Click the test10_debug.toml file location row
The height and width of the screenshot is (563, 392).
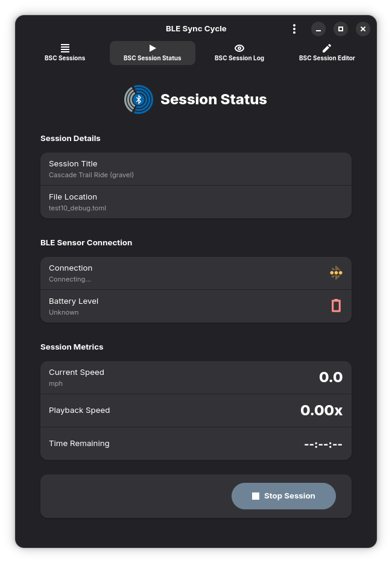tap(196, 201)
